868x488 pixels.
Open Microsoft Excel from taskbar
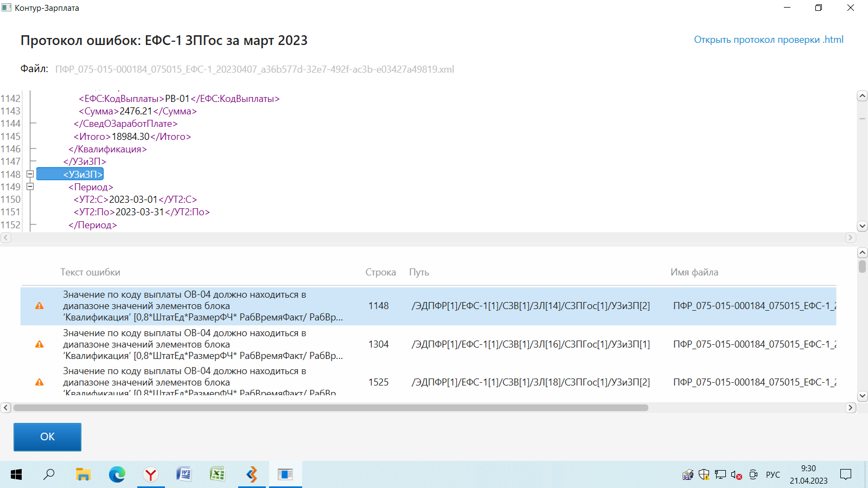(218, 474)
